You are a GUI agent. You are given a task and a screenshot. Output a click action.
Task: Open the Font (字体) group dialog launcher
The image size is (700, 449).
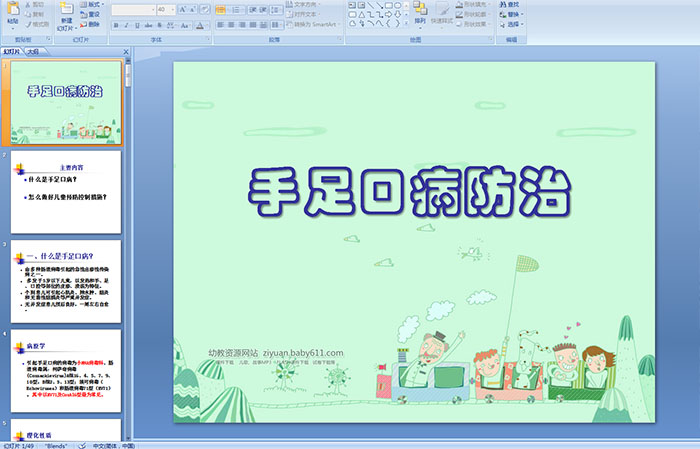[208, 40]
